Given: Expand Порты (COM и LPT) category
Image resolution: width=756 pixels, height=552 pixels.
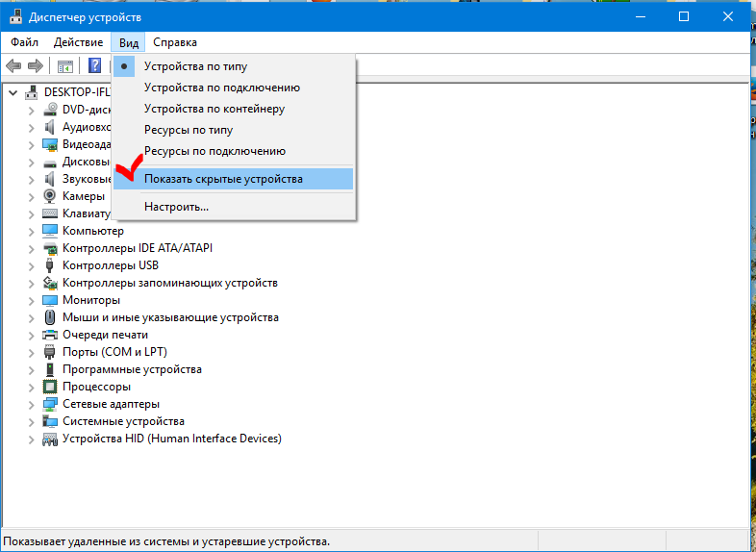Looking at the screenshot, I should tap(32, 352).
